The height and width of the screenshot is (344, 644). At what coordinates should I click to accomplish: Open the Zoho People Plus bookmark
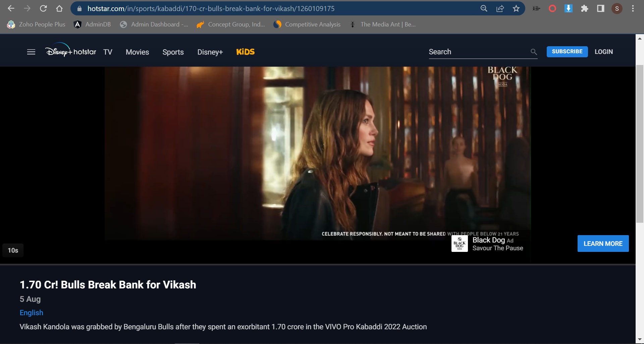click(36, 24)
